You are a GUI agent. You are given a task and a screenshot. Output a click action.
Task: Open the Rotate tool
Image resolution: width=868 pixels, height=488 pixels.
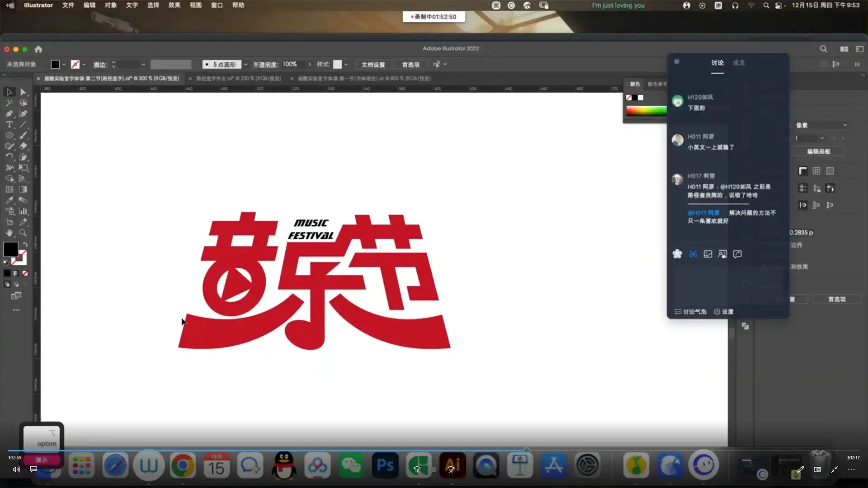click(x=9, y=157)
